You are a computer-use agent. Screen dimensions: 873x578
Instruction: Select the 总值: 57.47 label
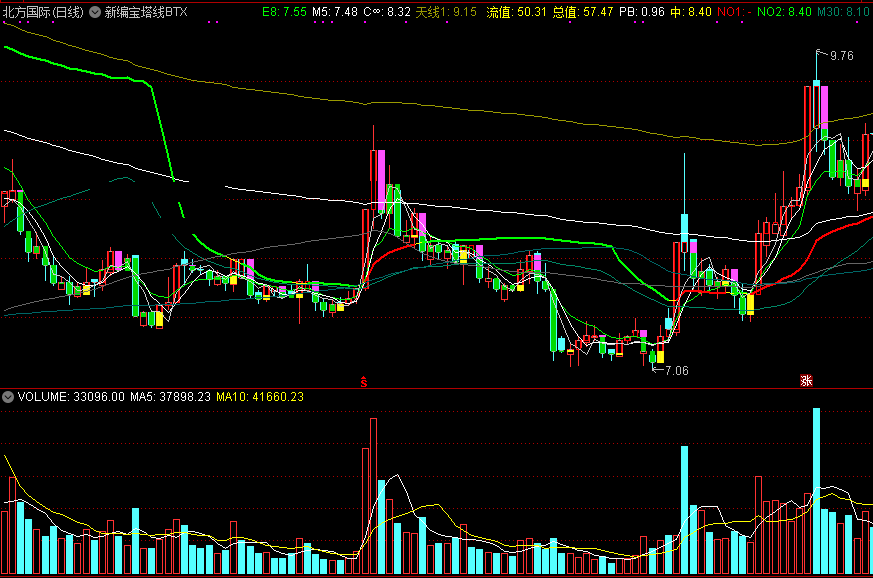point(583,12)
